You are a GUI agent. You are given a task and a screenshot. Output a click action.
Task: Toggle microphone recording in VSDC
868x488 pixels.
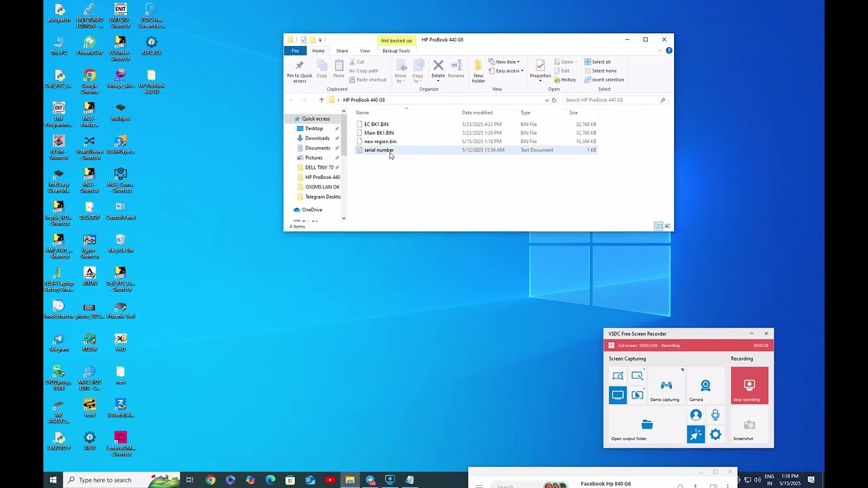point(715,415)
